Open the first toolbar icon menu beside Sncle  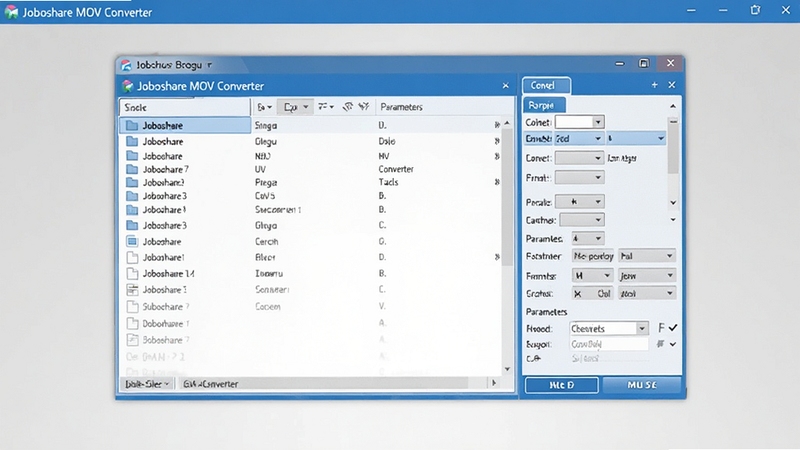pyautogui.click(x=264, y=107)
